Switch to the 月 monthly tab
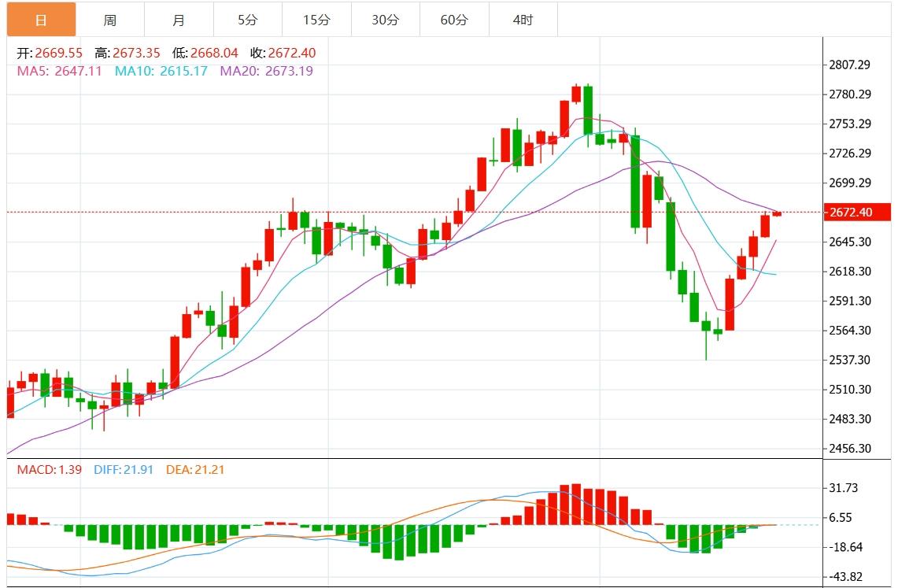 pyautogui.click(x=179, y=20)
